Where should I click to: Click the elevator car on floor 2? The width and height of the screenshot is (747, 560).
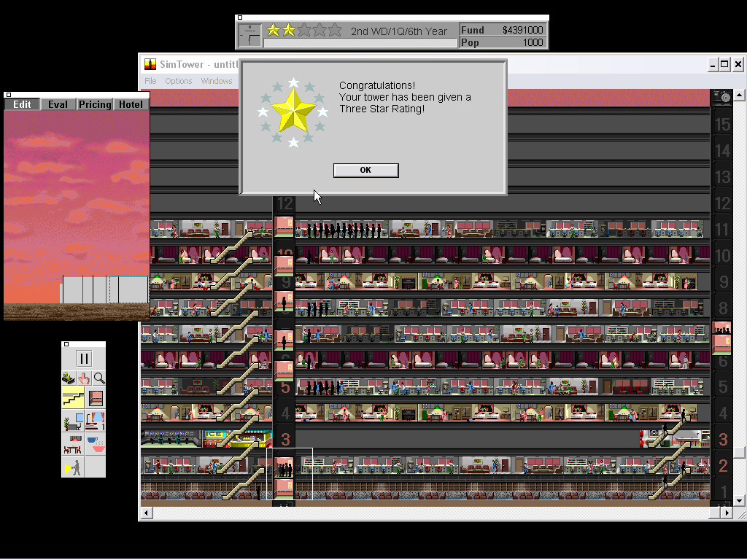click(284, 467)
